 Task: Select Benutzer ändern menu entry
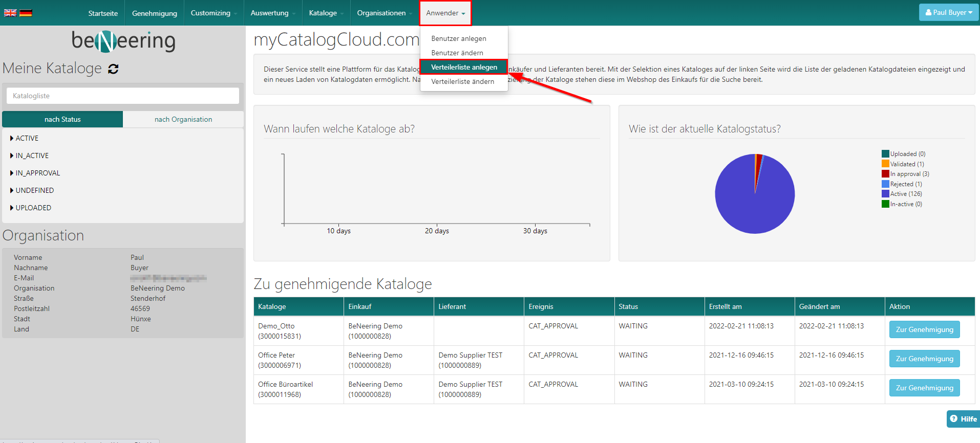pos(457,53)
